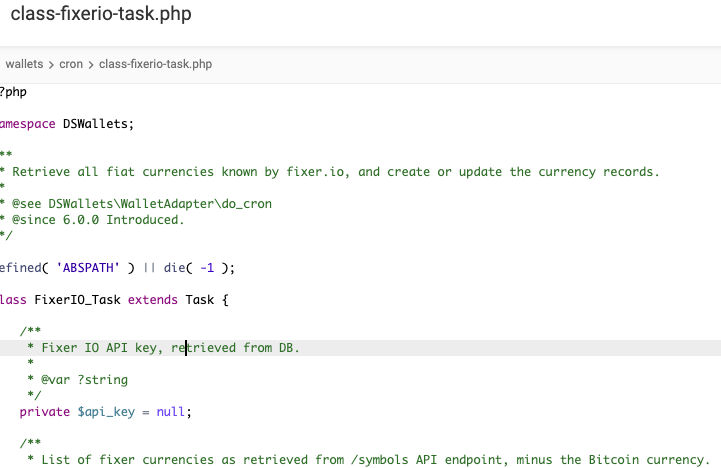Click the class-fixerio-task.php page title

tap(101, 13)
